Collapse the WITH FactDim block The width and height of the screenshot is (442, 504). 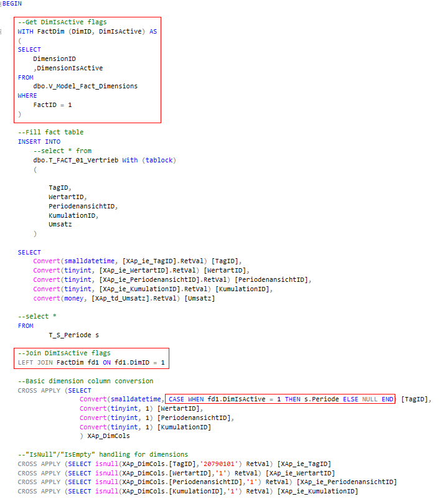coord(2,31)
